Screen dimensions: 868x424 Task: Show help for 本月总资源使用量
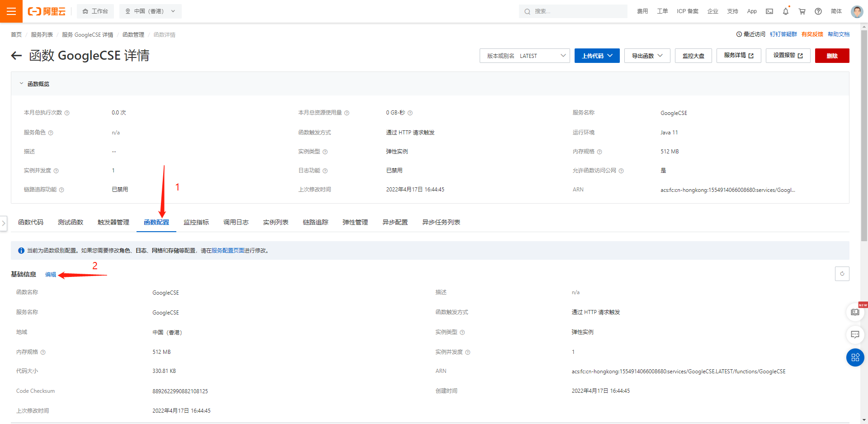(347, 113)
